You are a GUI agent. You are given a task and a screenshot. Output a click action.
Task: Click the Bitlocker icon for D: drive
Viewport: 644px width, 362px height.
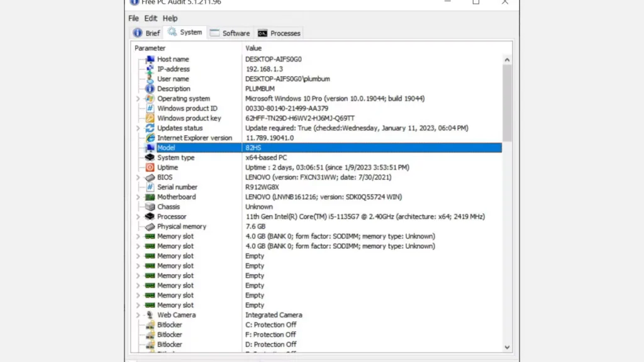pos(150,345)
